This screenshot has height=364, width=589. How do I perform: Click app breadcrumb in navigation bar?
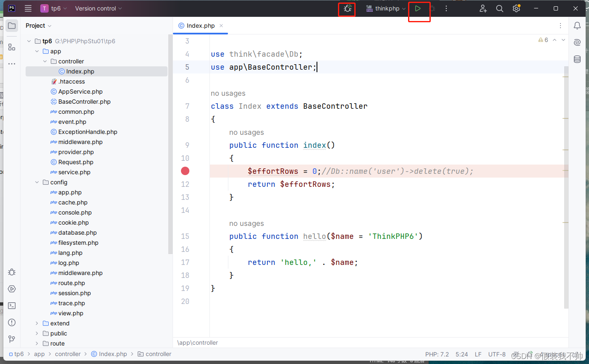39,354
